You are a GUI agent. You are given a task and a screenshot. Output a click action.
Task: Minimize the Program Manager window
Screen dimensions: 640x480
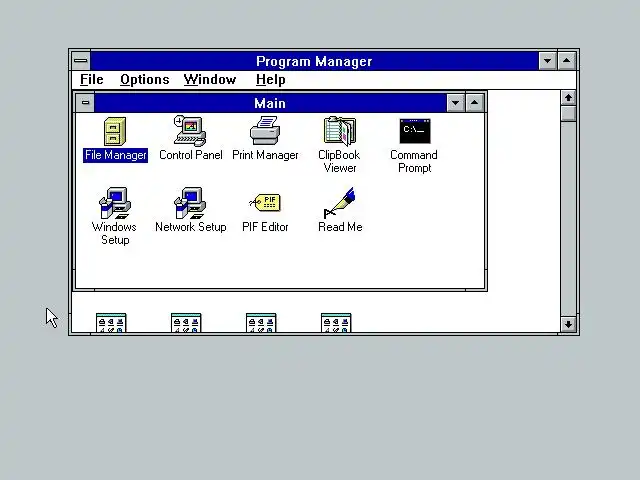tap(547, 61)
